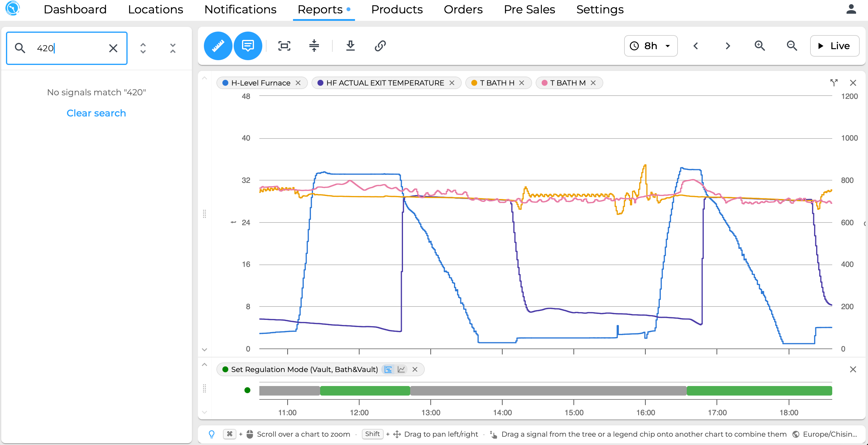Click the fit-to-screen frame icon

(284, 46)
